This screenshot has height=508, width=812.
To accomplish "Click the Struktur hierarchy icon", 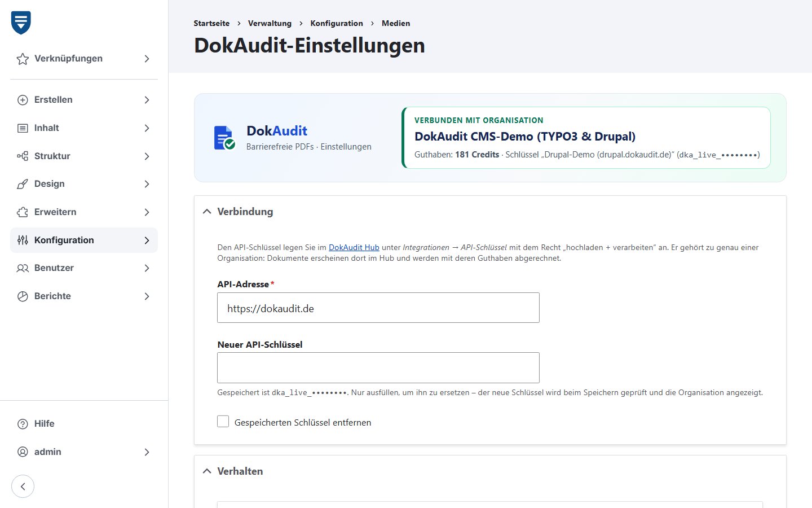I will pos(23,156).
